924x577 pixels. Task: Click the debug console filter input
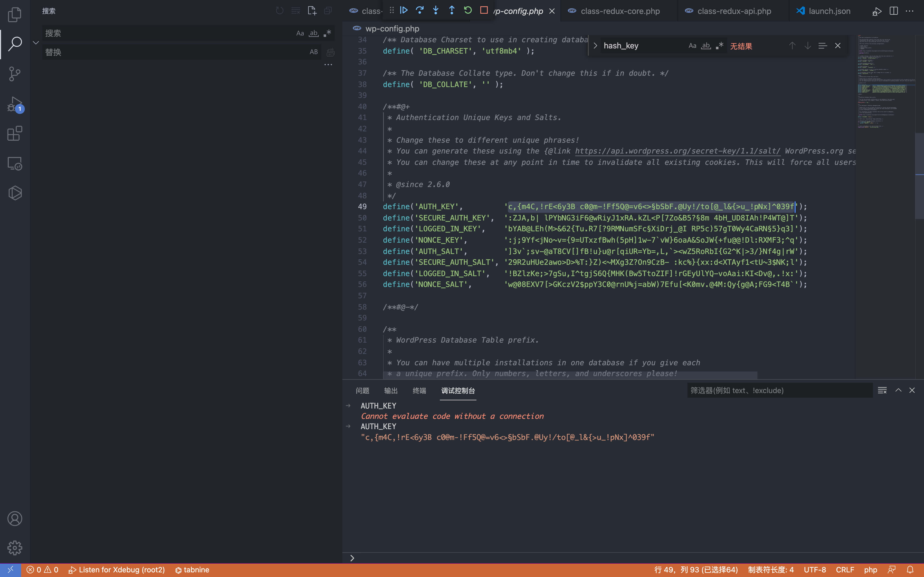779,391
